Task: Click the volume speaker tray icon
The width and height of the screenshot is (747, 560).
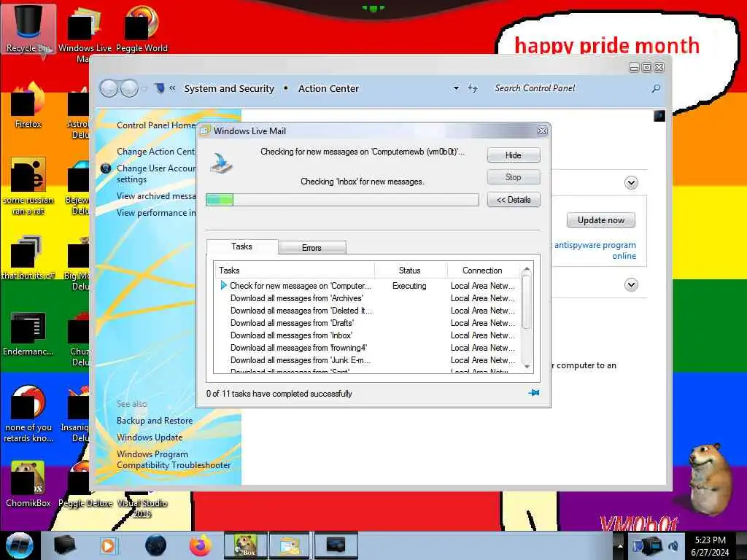Action: click(x=673, y=546)
